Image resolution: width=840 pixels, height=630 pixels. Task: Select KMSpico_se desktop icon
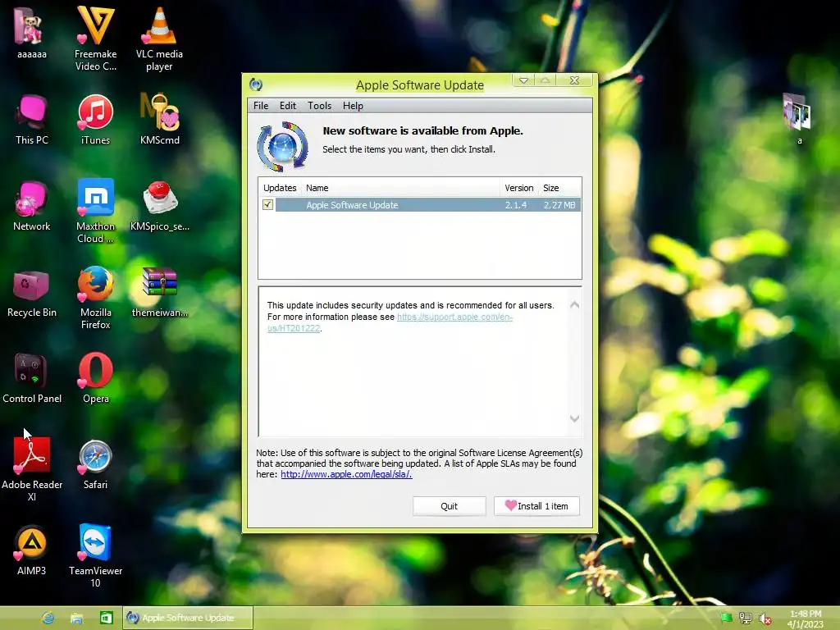point(160,206)
